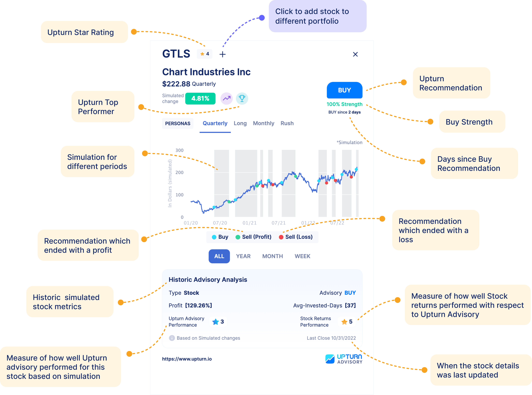Click the BUY since 2 days text
The image size is (532, 395).
pos(344,112)
